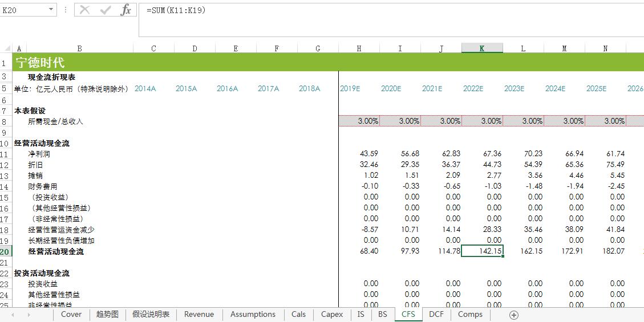Go to next sheet tabs with right arrow
644x322 pixels.
click(x=29, y=315)
